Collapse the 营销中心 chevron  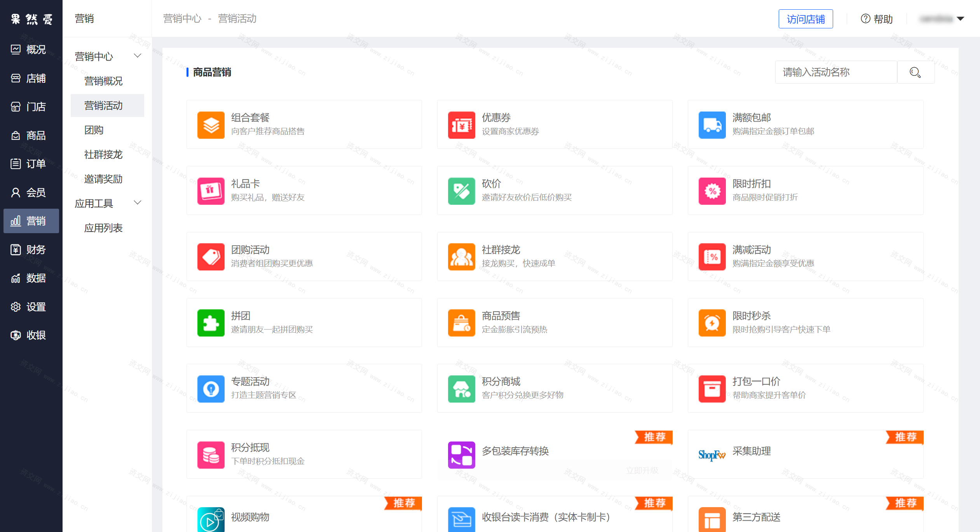click(138, 56)
